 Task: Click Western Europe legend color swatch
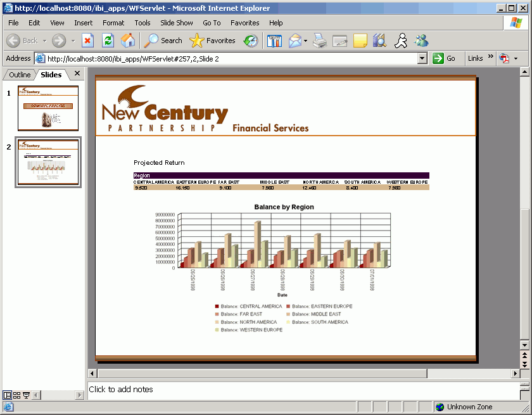(x=217, y=330)
